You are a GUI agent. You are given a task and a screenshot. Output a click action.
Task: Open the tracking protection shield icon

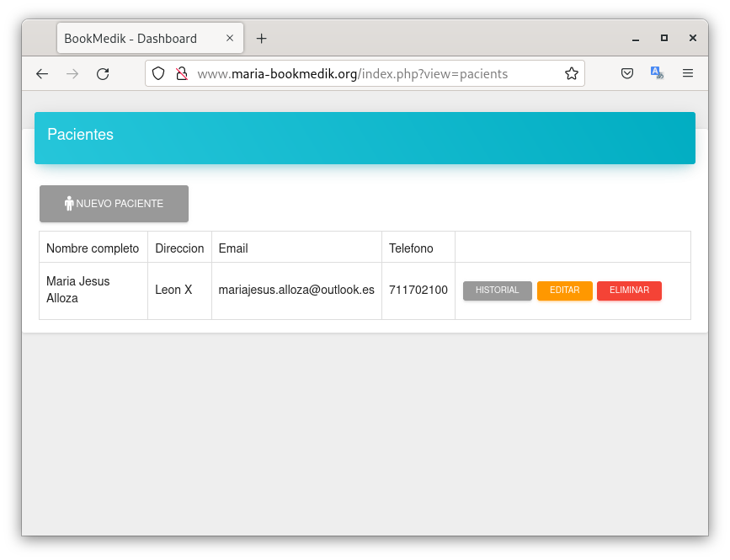[158, 74]
